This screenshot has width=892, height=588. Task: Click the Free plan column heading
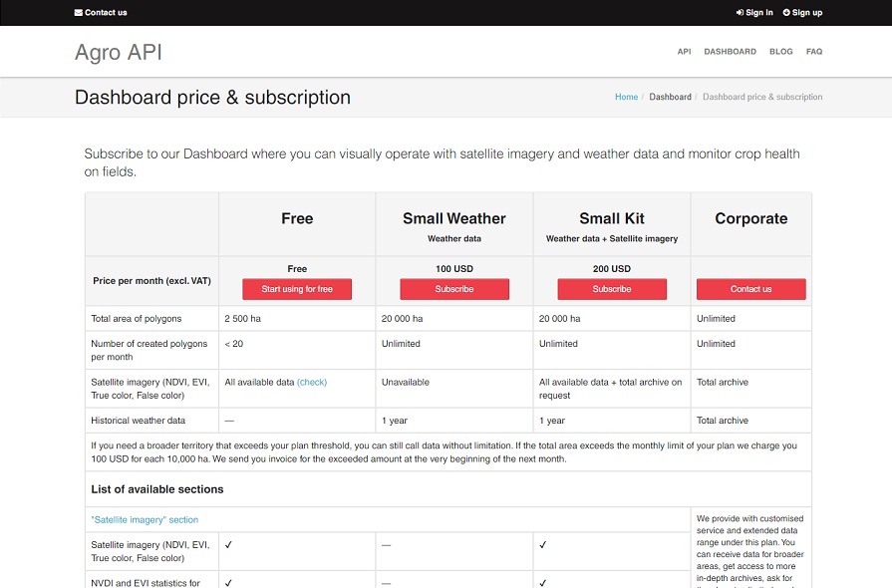point(297,218)
